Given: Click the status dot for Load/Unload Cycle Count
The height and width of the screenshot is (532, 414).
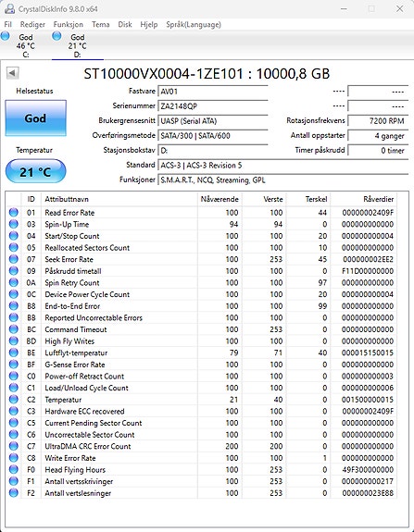Looking at the screenshot, I should [x=14, y=388].
